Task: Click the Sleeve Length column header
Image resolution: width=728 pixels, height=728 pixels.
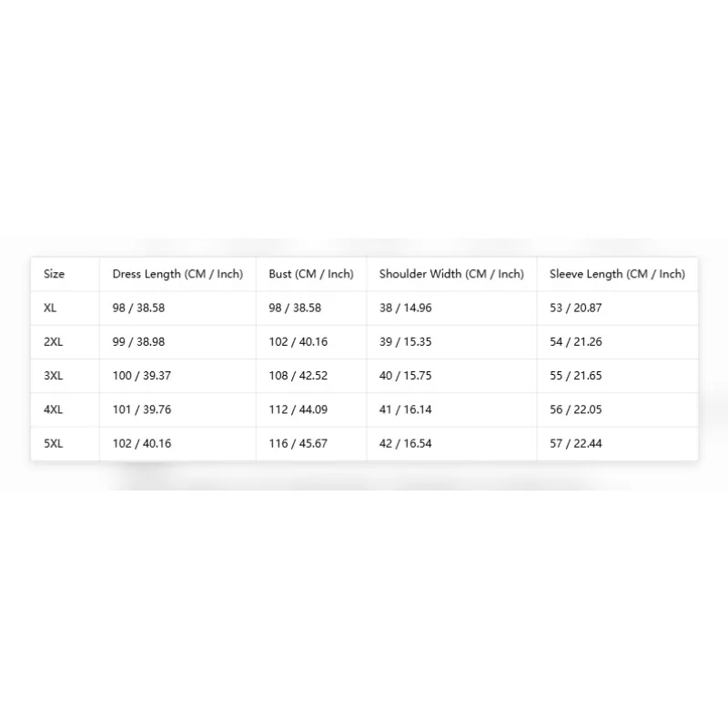Action: tap(617, 274)
